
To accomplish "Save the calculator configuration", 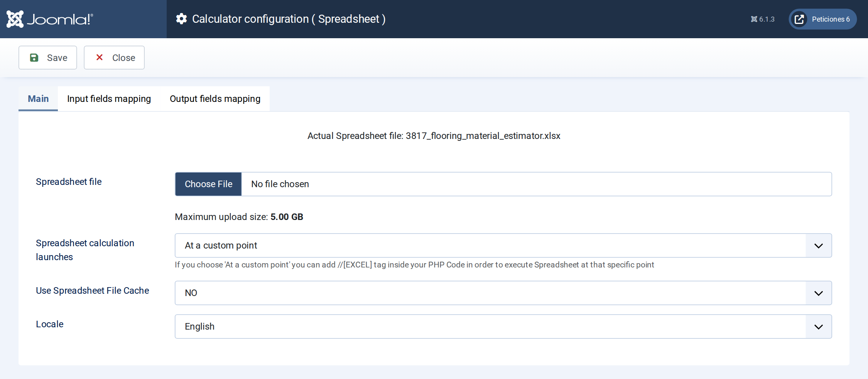I will tap(48, 58).
